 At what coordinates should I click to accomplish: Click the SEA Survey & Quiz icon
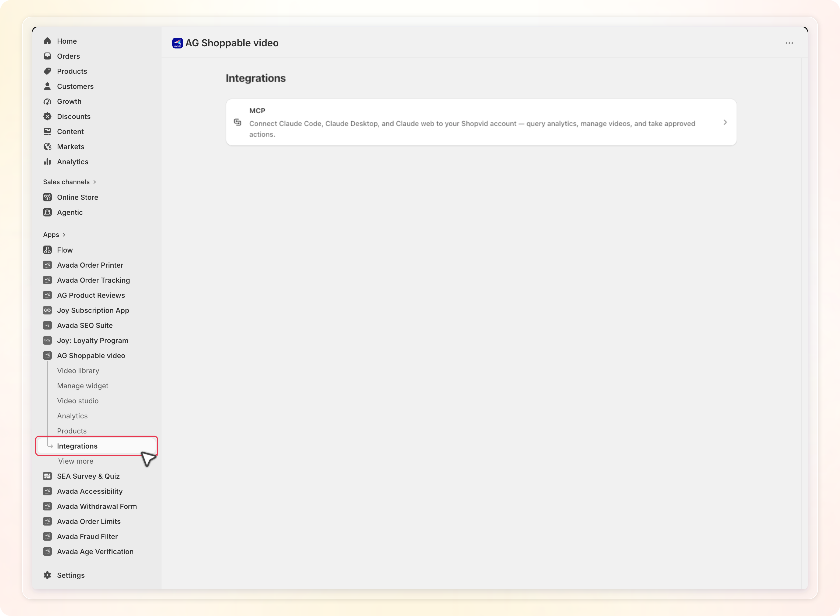click(x=47, y=476)
